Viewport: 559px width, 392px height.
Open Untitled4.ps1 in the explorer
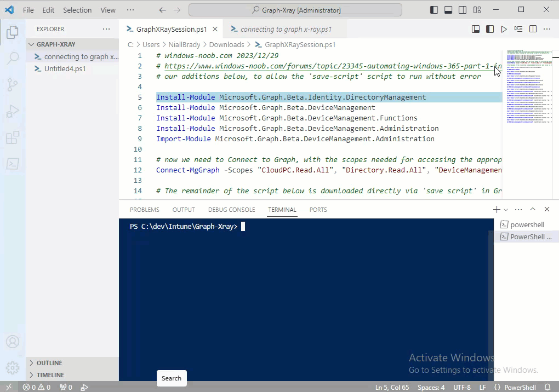(72, 69)
